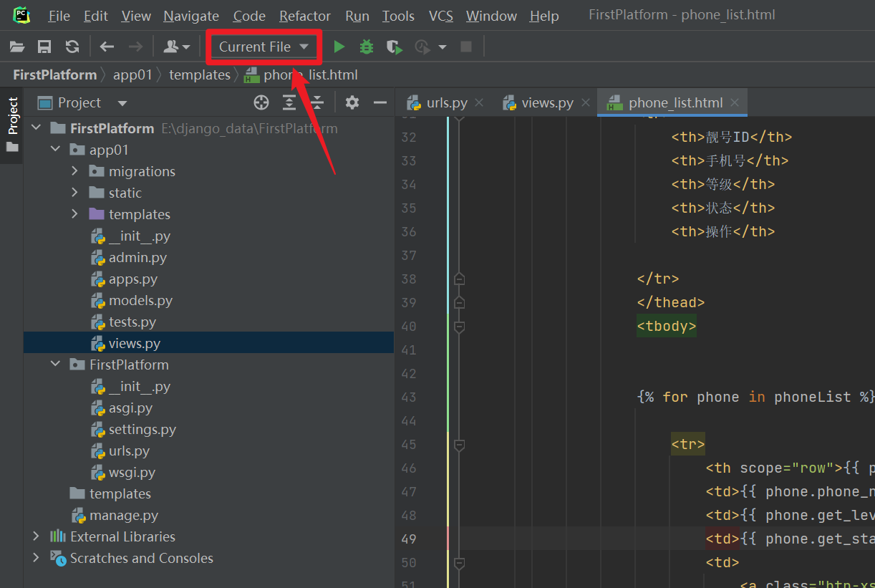Click the green Run button
Viewport: 875px width, 588px height.
point(339,47)
